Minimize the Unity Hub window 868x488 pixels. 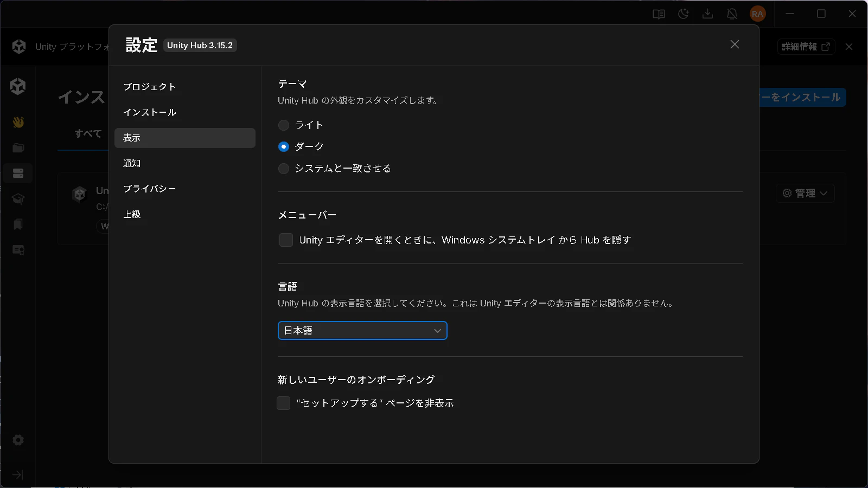[x=790, y=14]
